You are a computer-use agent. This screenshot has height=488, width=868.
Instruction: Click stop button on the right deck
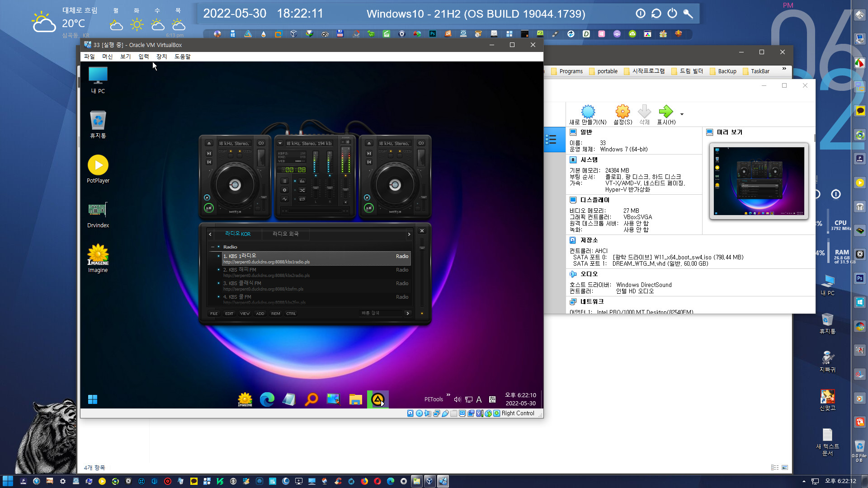367,197
